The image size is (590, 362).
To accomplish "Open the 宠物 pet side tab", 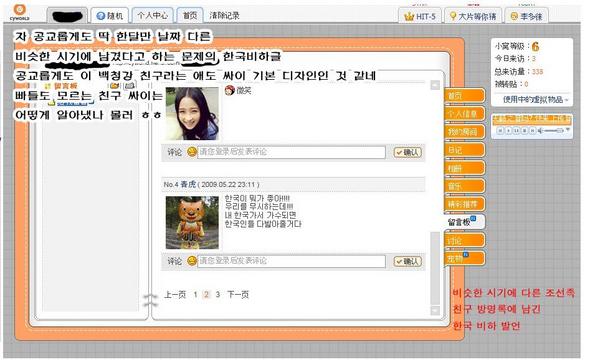I will [x=465, y=259].
